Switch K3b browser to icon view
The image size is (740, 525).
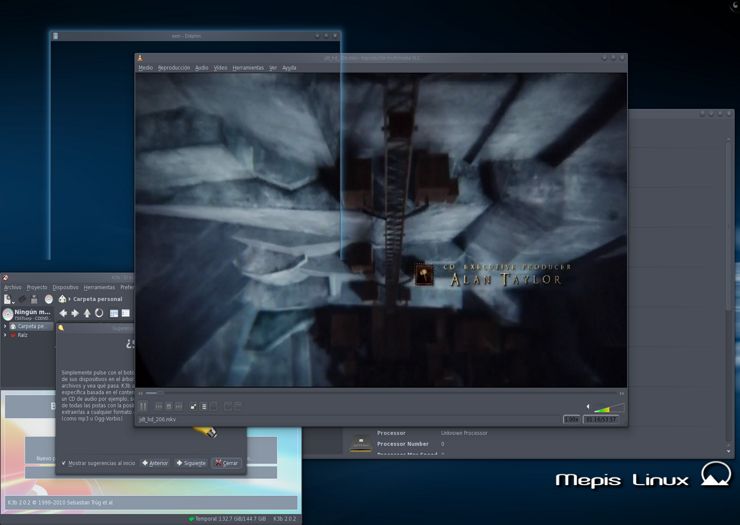[114, 313]
